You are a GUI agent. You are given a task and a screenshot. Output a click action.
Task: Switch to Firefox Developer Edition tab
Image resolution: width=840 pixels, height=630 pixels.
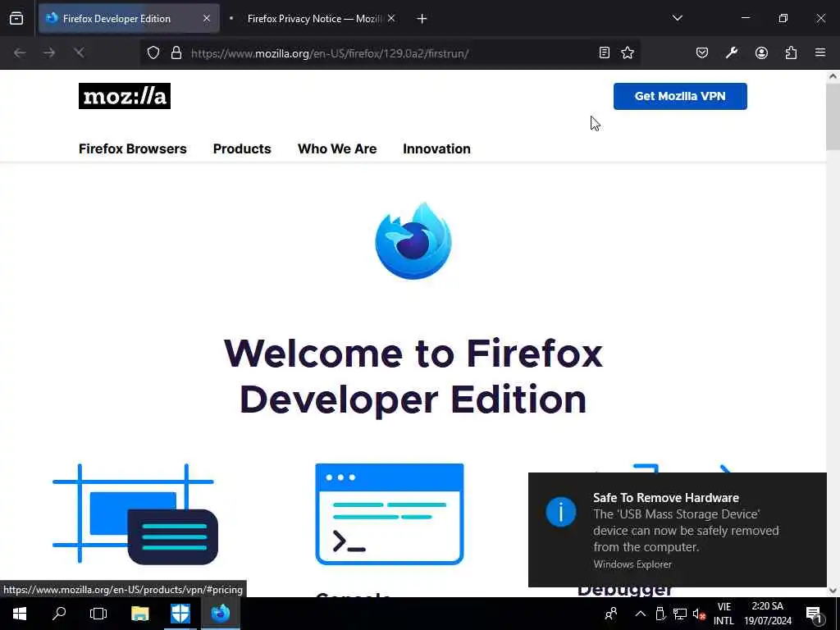pyautogui.click(x=129, y=19)
